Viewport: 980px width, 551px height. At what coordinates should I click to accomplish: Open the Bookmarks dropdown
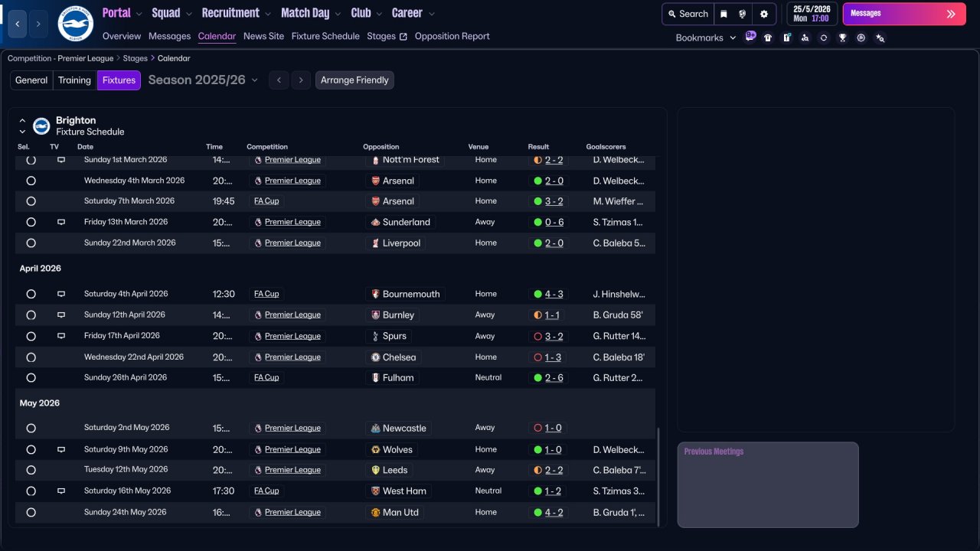705,37
